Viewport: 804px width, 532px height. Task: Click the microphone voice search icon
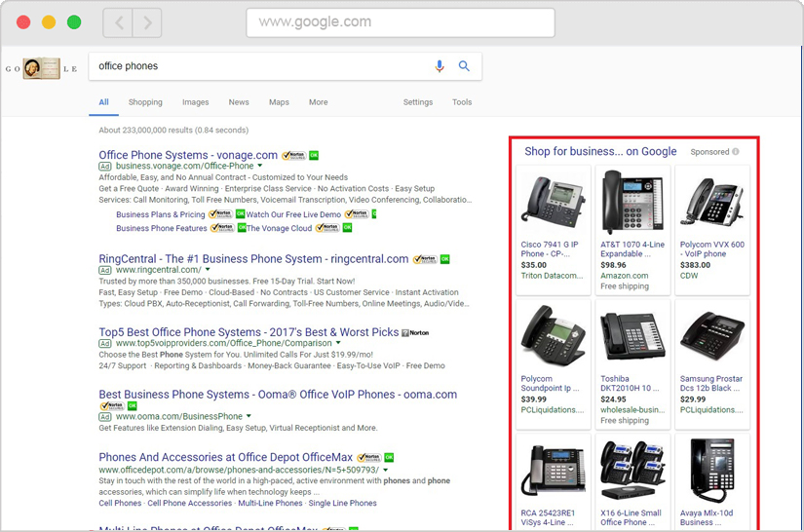tap(440, 66)
